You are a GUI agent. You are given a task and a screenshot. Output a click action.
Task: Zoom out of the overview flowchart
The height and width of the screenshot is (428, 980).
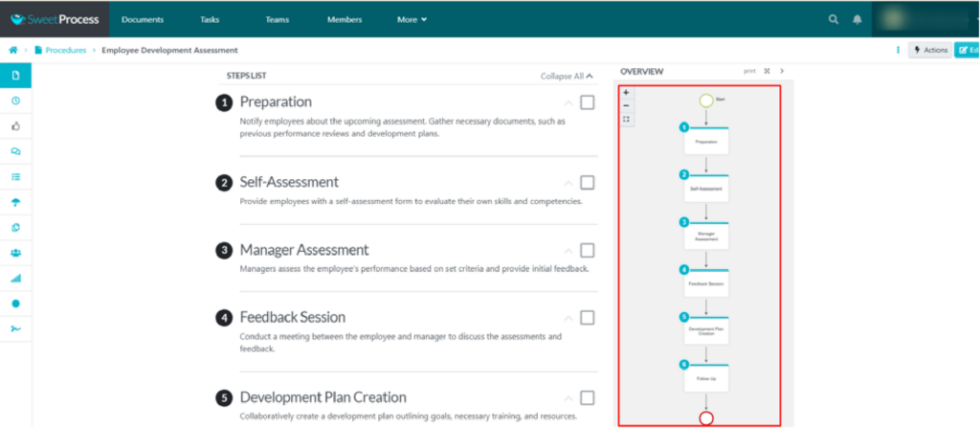point(626,105)
